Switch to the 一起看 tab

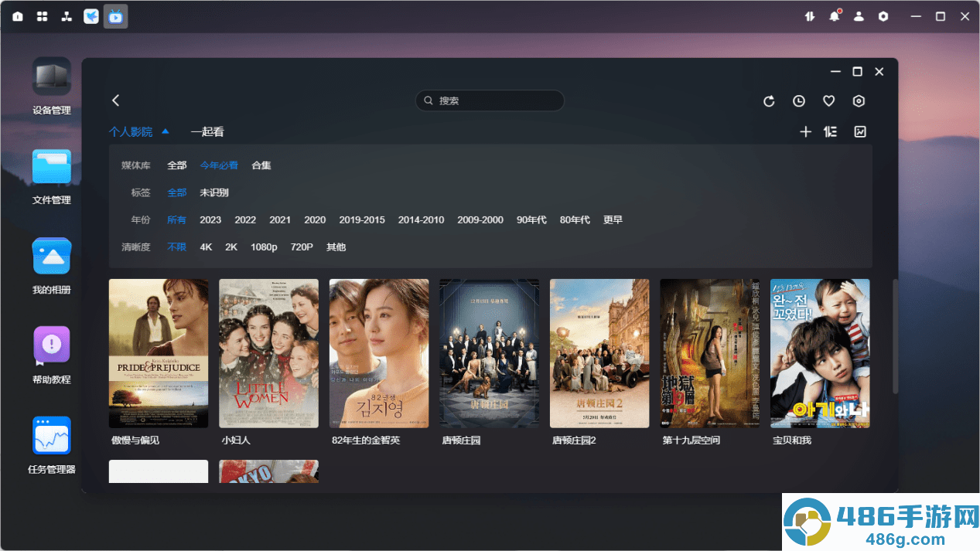[207, 132]
